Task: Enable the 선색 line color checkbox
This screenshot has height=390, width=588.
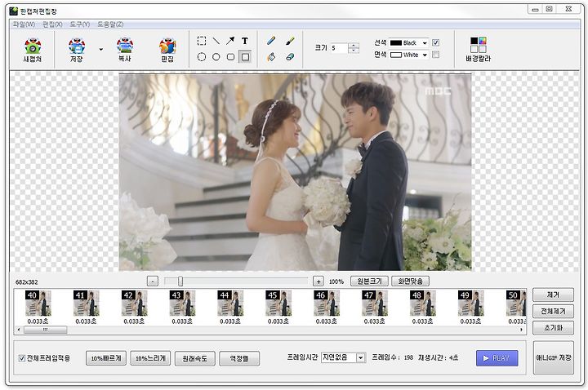Action: point(435,42)
